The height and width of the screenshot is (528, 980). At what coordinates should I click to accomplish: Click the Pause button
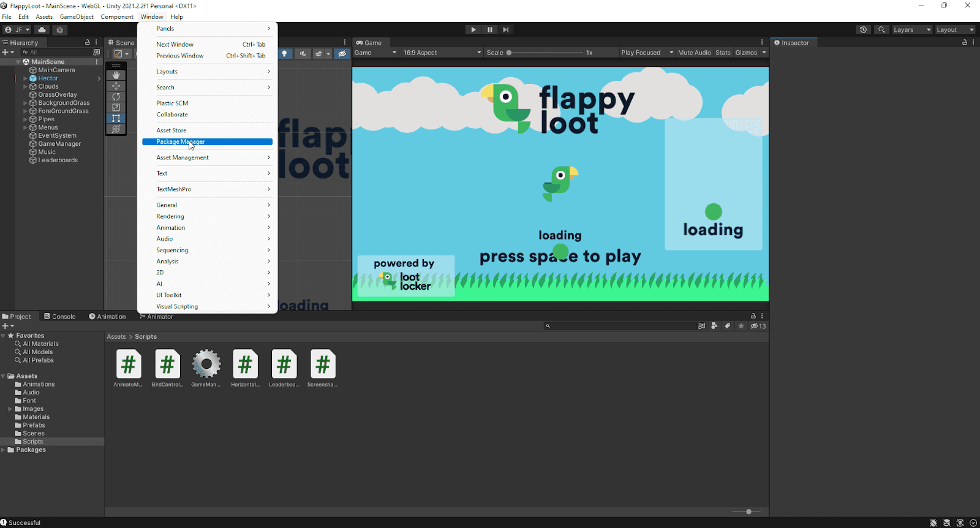[x=489, y=29]
